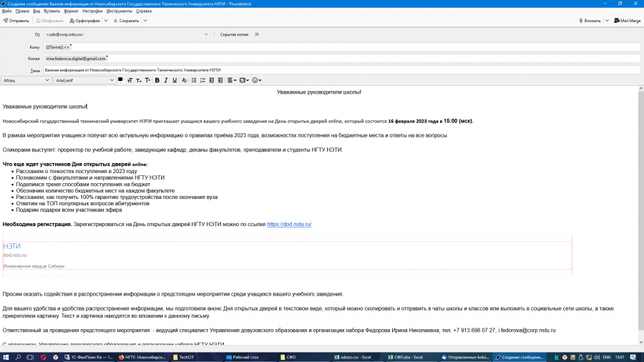Open the Файл menu

6,11
